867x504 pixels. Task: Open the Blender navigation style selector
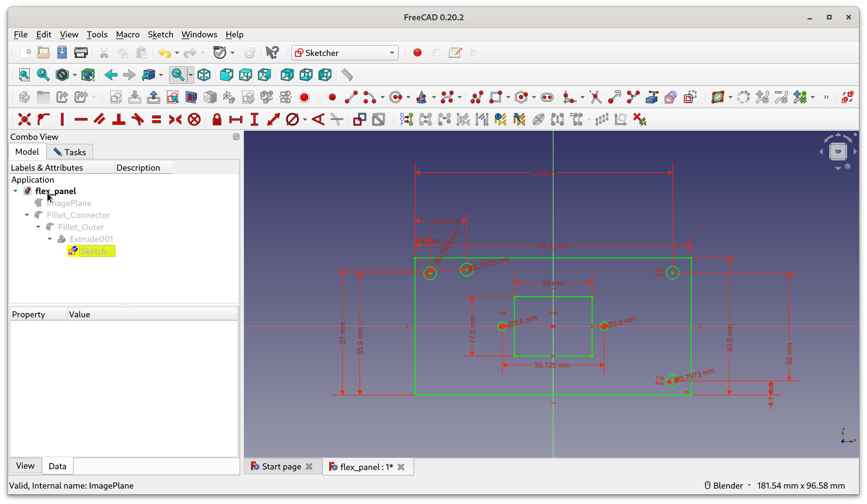point(728,485)
